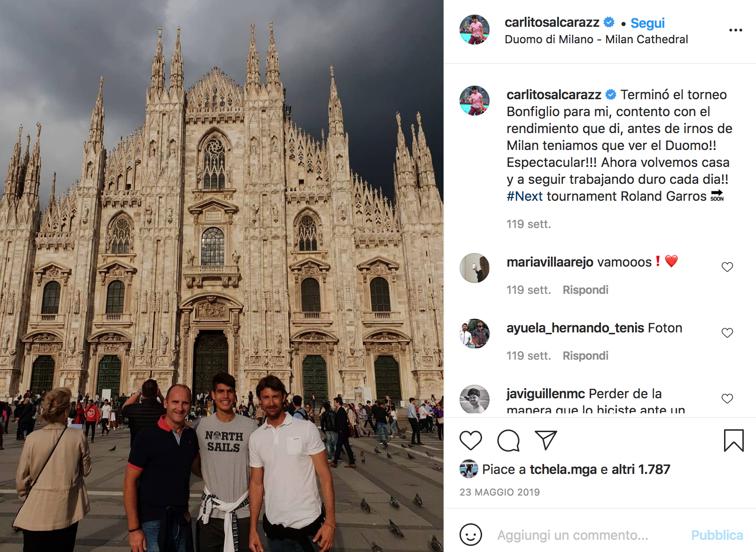Like javiguillenmc's comment
The width and height of the screenshot is (756, 552).
click(x=727, y=398)
